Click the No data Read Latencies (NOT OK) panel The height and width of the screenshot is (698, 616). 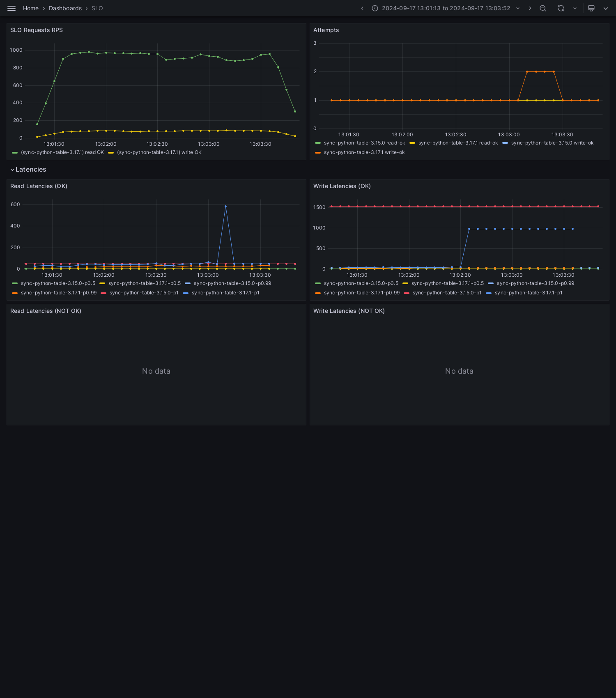pos(156,371)
